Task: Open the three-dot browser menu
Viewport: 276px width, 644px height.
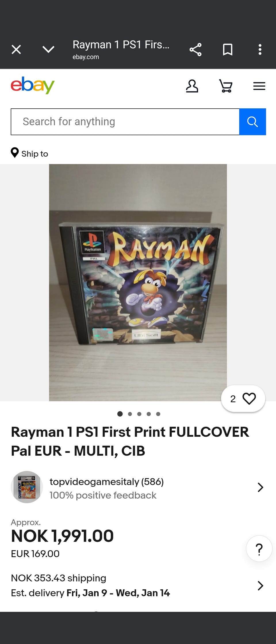Action: pyautogui.click(x=260, y=49)
